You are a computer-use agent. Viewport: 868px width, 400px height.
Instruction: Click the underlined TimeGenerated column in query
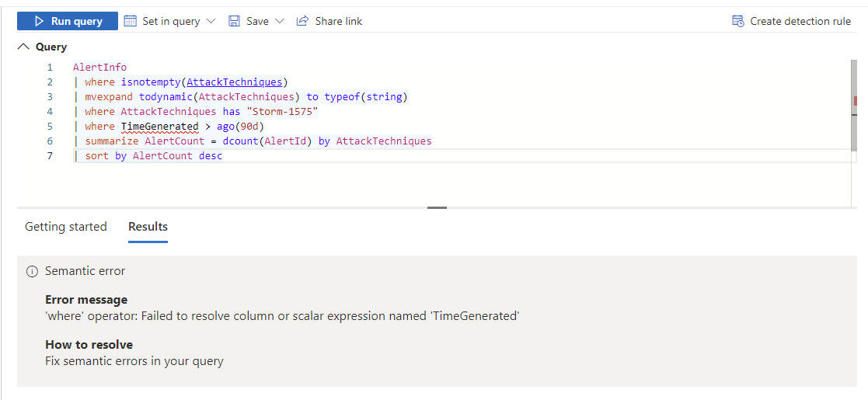[159, 127]
